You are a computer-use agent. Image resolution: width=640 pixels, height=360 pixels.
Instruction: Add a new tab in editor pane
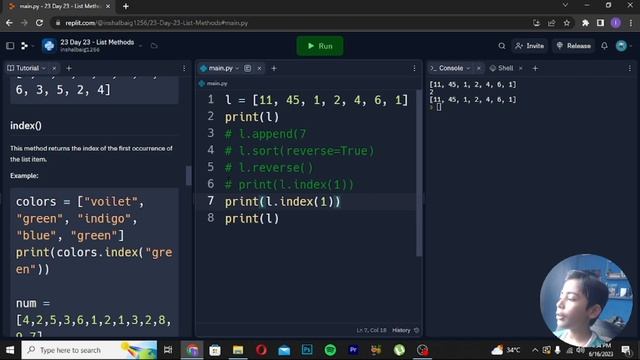coord(274,68)
